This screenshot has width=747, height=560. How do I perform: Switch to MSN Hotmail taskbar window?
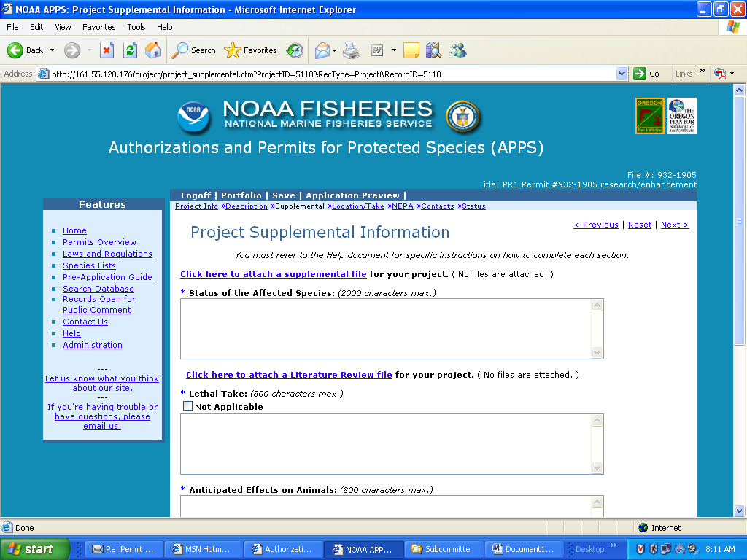(x=204, y=549)
